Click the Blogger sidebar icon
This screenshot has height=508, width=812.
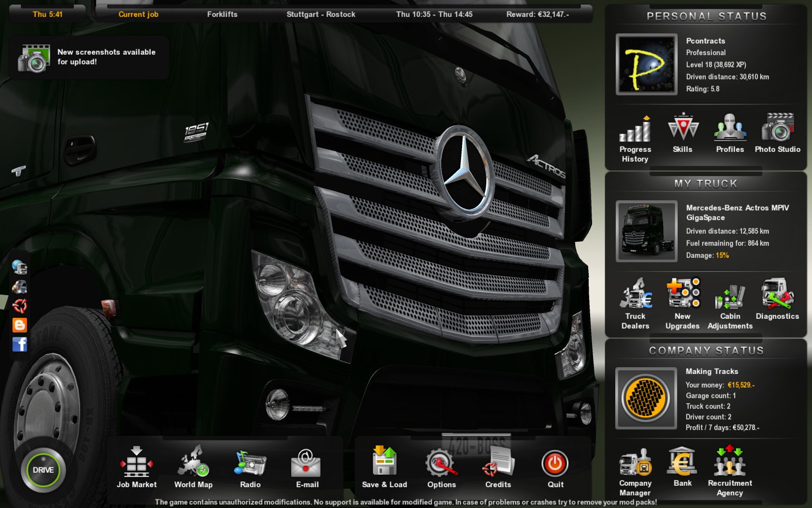(x=20, y=325)
